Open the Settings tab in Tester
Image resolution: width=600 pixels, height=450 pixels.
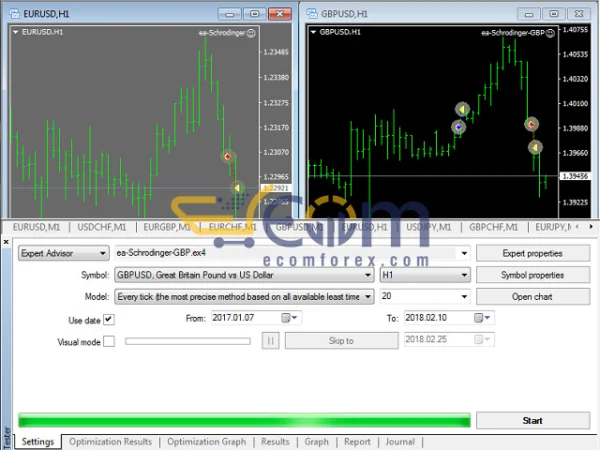38,442
